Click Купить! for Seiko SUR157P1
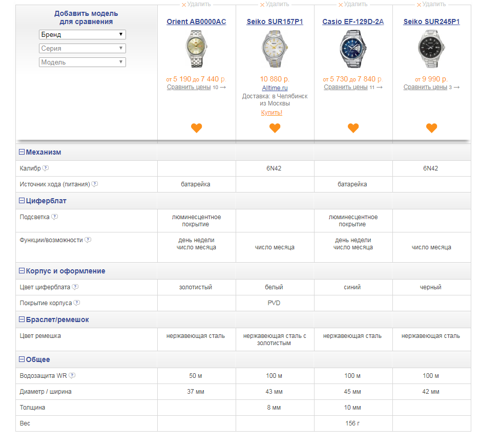This screenshot has height=448, width=481. 271,113
